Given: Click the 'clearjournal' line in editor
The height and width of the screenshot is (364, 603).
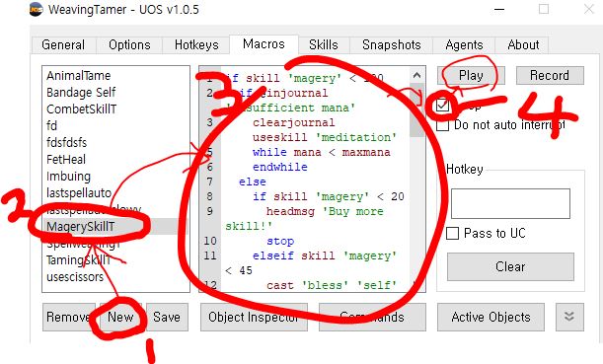Looking at the screenshot, I should (293, 122).
